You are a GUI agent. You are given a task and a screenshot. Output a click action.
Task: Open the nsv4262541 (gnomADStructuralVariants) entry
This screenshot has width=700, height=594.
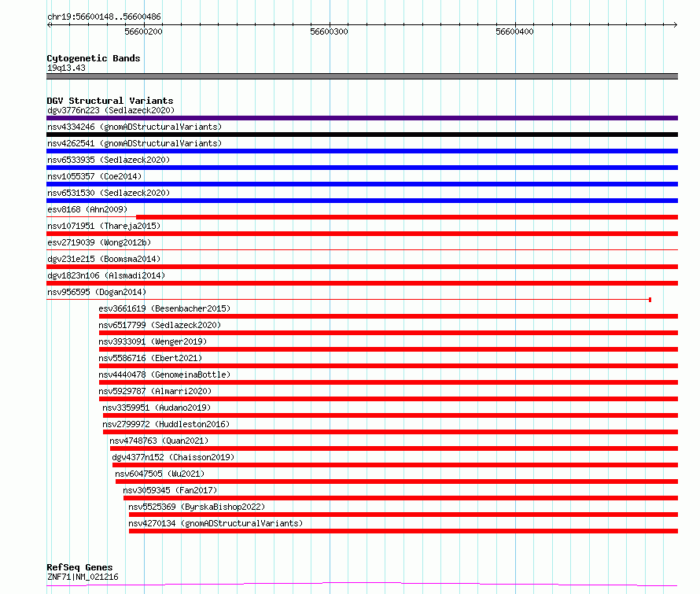[134, 143]
